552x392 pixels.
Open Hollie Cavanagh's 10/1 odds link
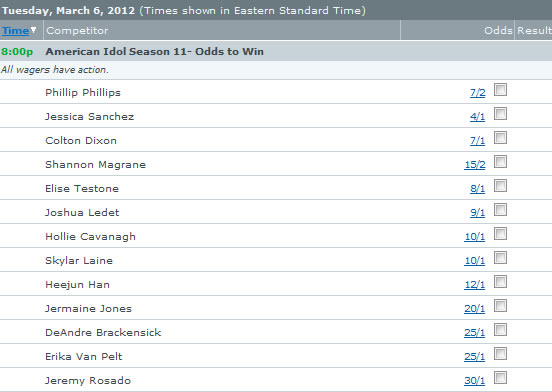click(x=475, y=237)
